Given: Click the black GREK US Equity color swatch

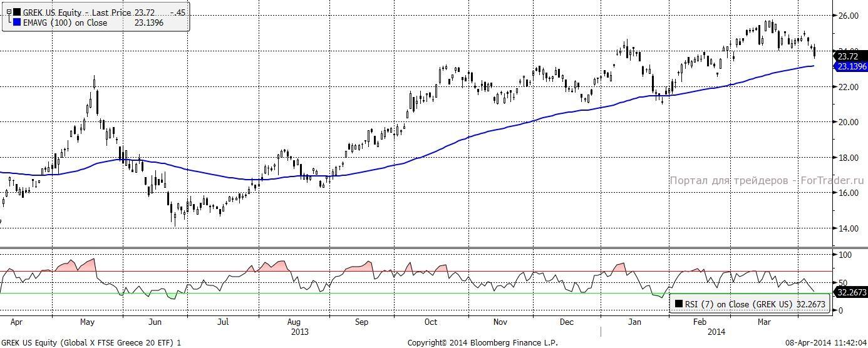Looking at the screenshot, I should (17, 13).
